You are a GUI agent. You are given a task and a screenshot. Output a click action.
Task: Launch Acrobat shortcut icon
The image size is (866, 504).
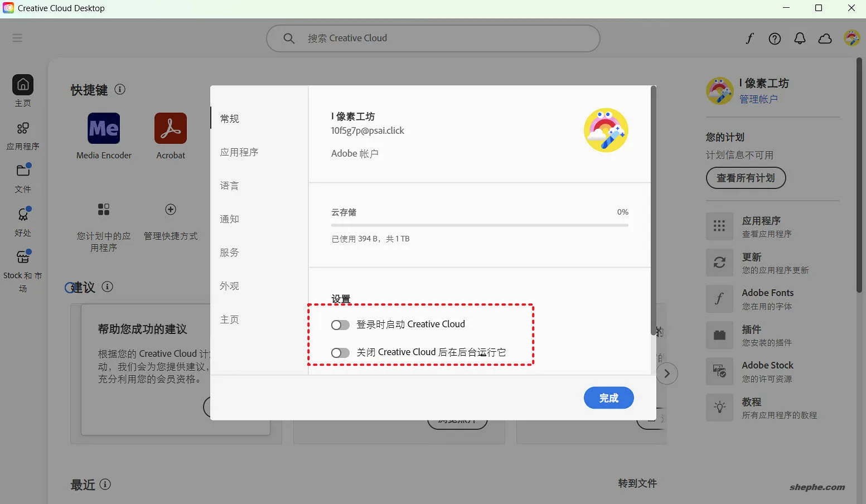171,128
